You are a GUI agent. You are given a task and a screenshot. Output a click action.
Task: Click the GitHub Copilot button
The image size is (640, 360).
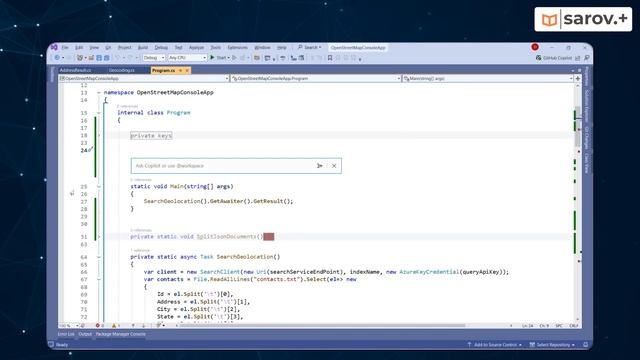coord(554,58)
